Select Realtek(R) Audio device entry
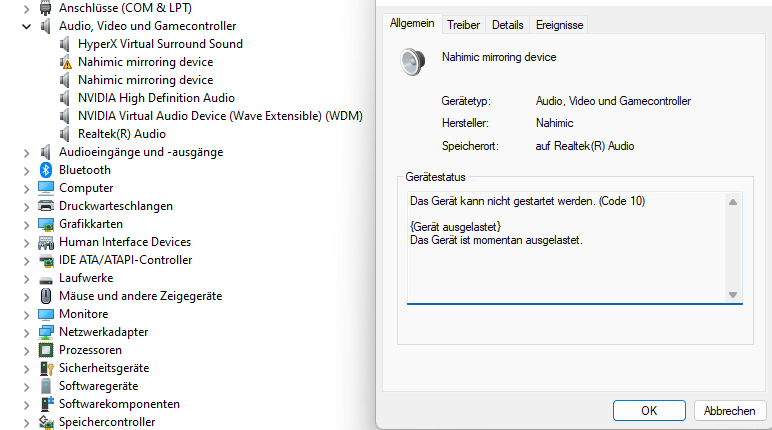 pyautogui.click(x=121, y=134)
